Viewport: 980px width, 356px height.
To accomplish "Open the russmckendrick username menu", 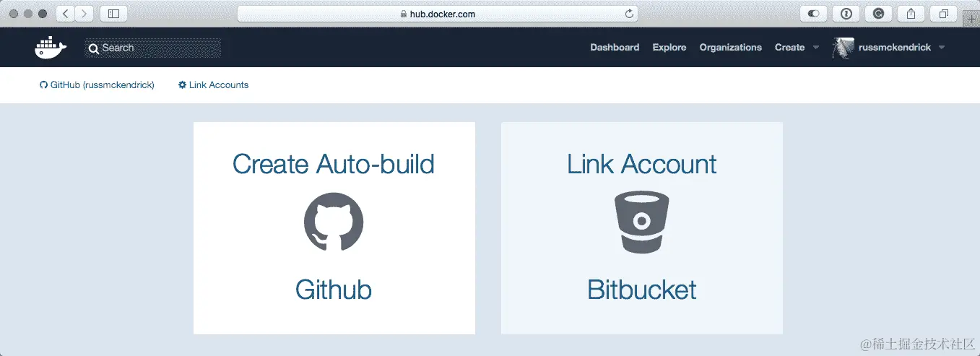I will [x=895, y=48].
